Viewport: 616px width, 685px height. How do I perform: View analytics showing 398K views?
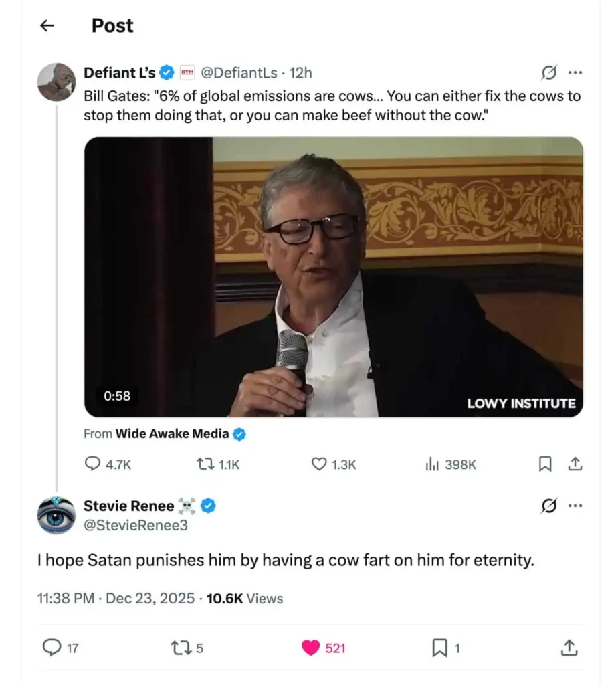[433, 464]
